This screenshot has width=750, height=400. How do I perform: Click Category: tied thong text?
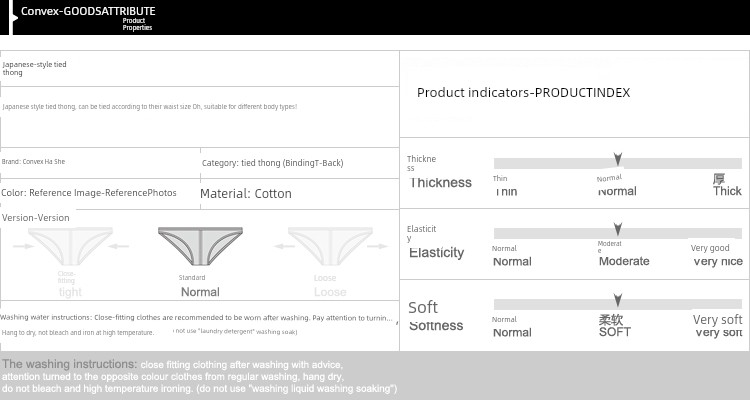pos(273,163)
